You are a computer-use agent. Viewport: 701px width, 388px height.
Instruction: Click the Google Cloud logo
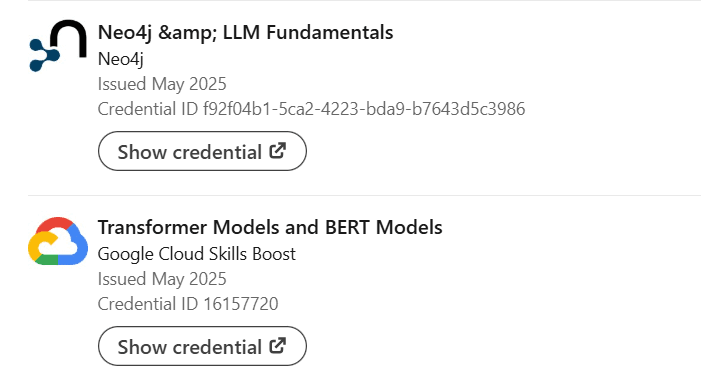click(58, 241)
